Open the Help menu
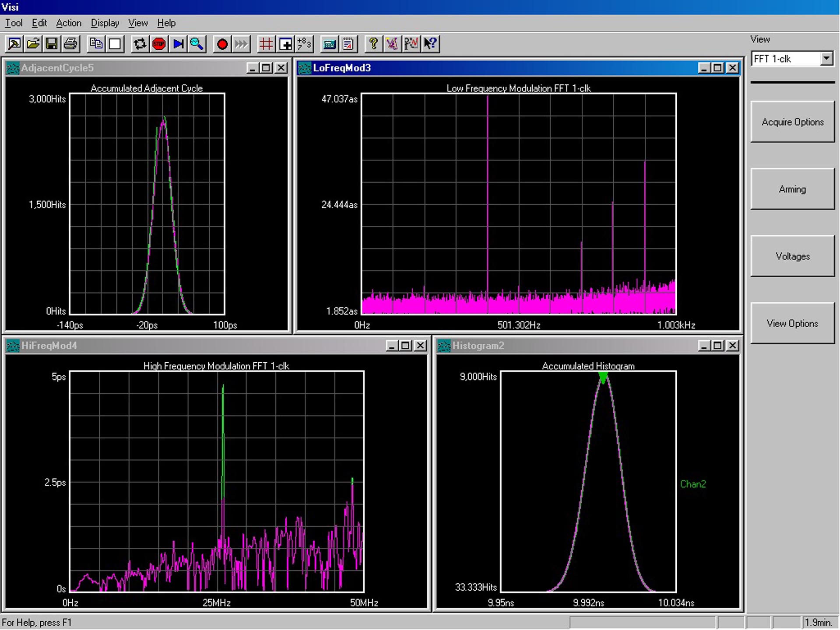The height and width of the screenshot is (630, 840). click(166, 23)
